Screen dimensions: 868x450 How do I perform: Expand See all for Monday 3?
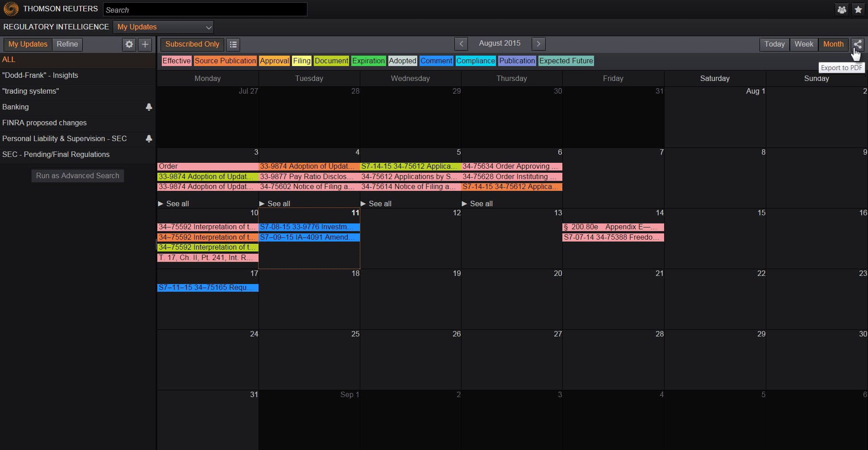(x=174, y=204)
